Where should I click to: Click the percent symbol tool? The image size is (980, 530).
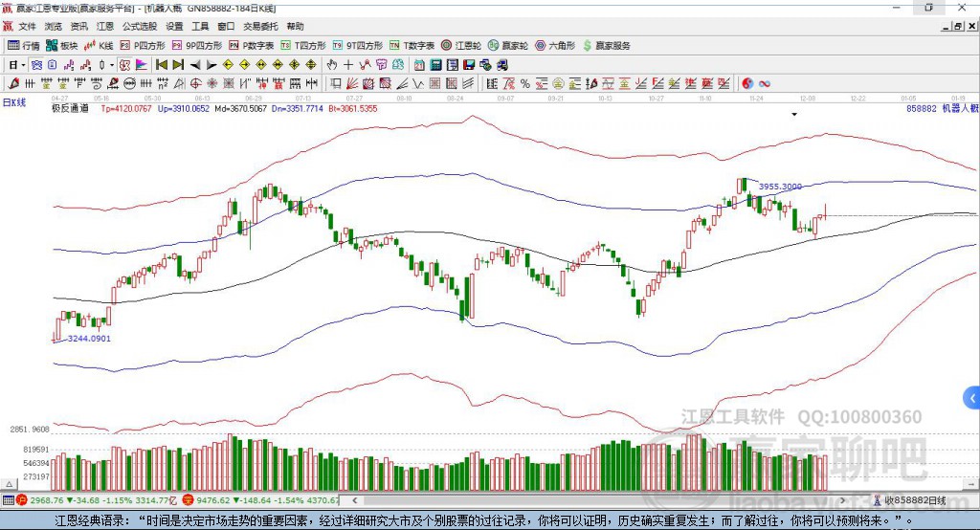click(x=525, y=83)
